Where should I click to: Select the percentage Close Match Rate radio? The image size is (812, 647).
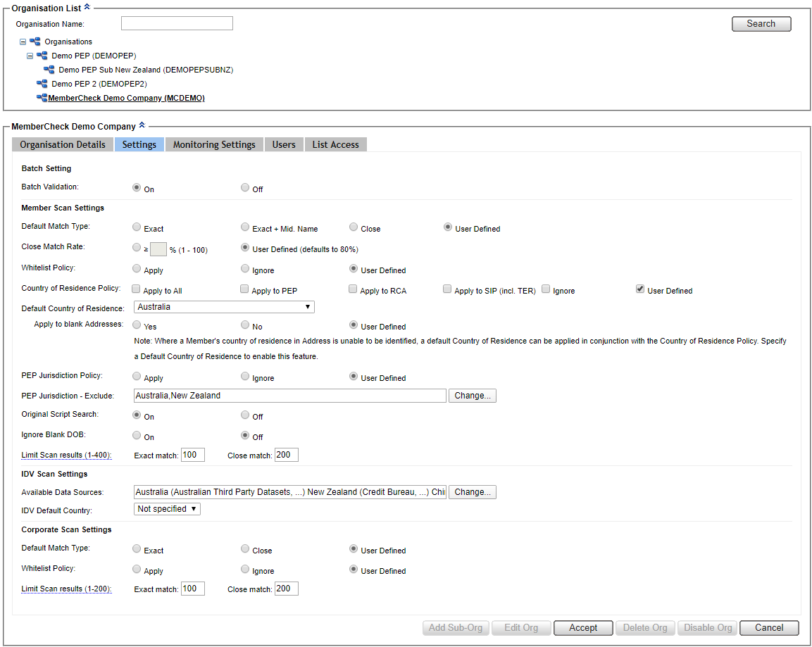point(137,247)
